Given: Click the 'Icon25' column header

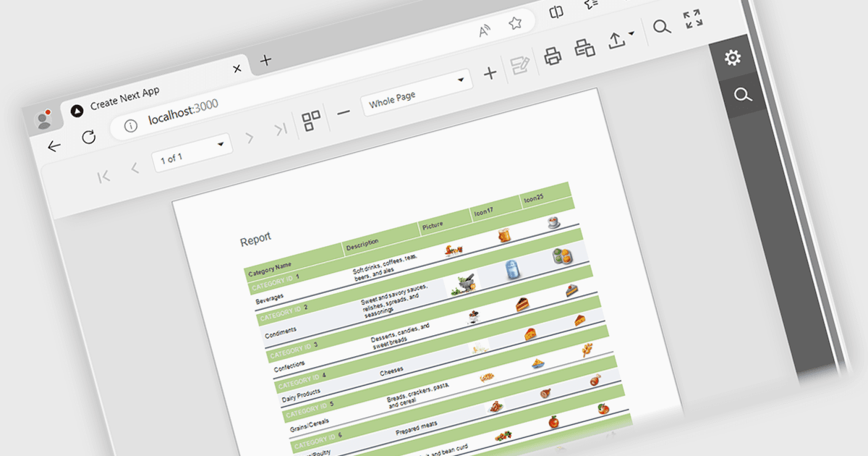Looking at the screenshot, I should click(533, 198).
